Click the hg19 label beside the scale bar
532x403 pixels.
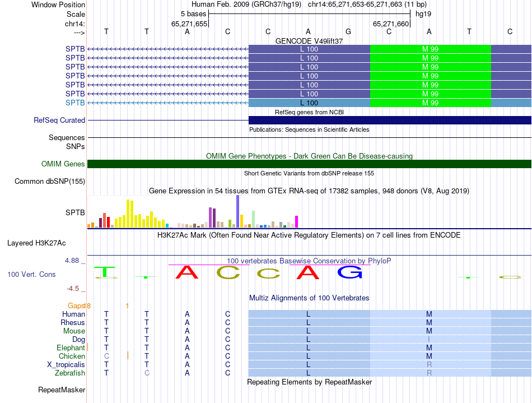click(x=423, y=14)
